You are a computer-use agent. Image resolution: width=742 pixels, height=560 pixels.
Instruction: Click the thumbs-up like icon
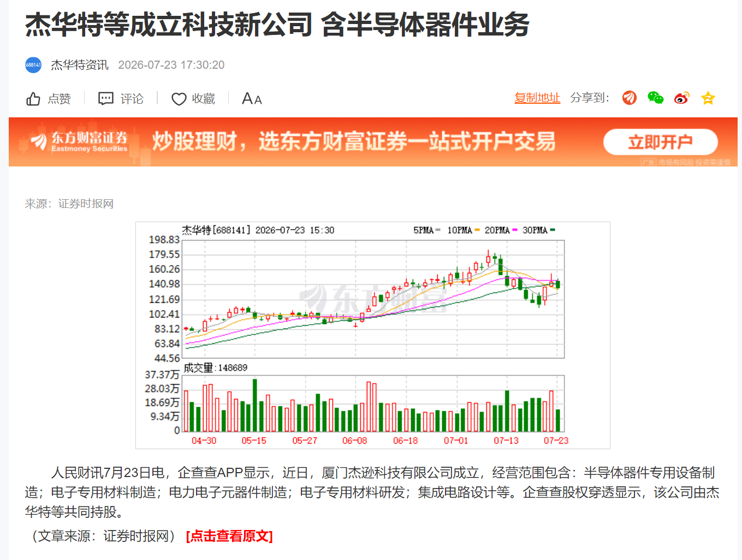click(x=33, y=99)
